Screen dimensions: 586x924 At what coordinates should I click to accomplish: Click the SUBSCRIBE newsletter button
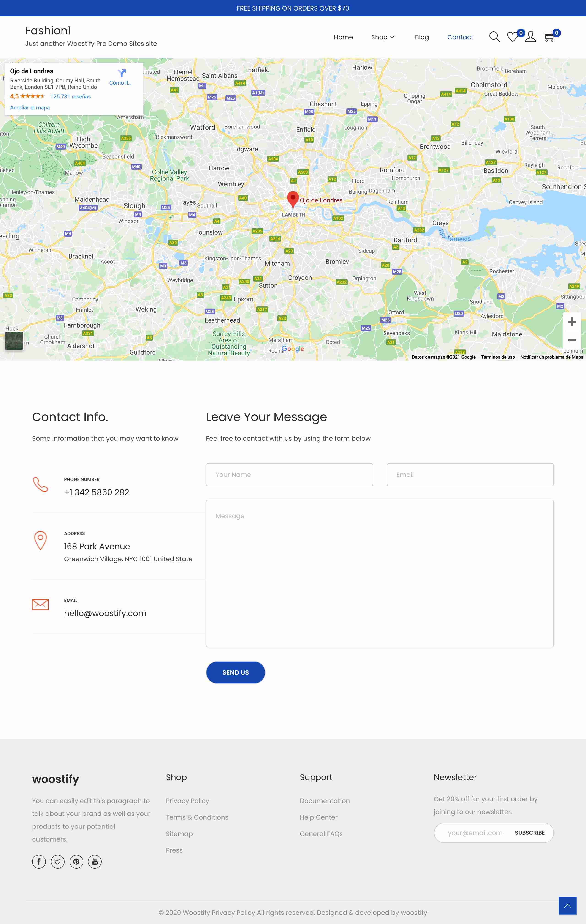[529, 833]
